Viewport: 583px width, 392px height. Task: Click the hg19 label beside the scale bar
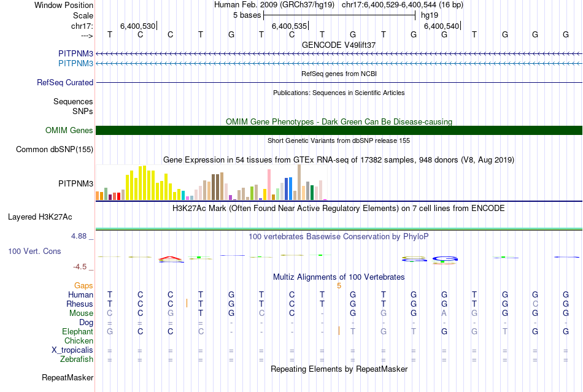[430, 15]
